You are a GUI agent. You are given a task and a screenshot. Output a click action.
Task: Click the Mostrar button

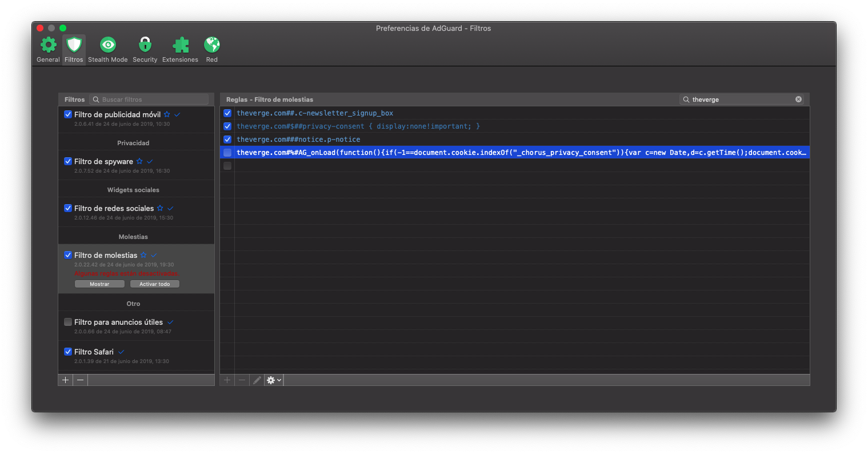pyautogui.click(x=99, y=284)
